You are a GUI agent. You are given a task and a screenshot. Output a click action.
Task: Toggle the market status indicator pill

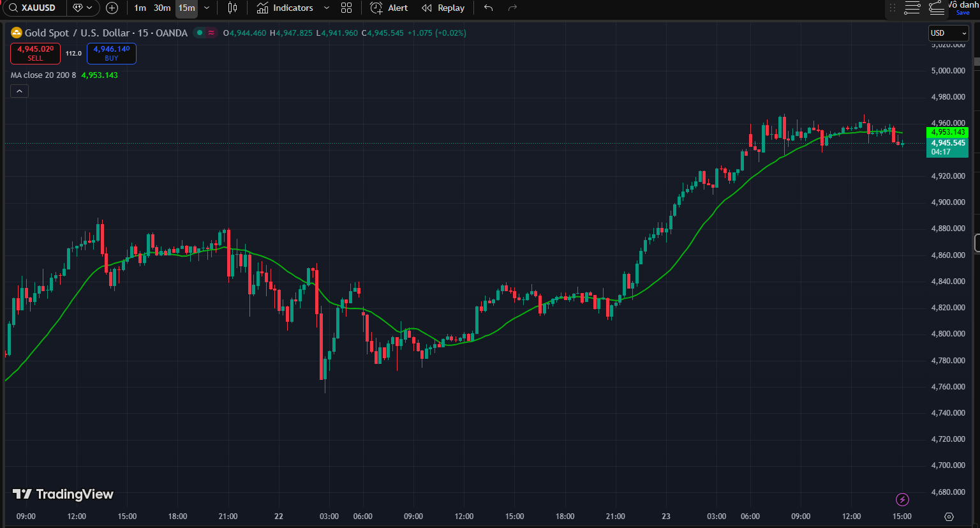[x=205, y=33]
